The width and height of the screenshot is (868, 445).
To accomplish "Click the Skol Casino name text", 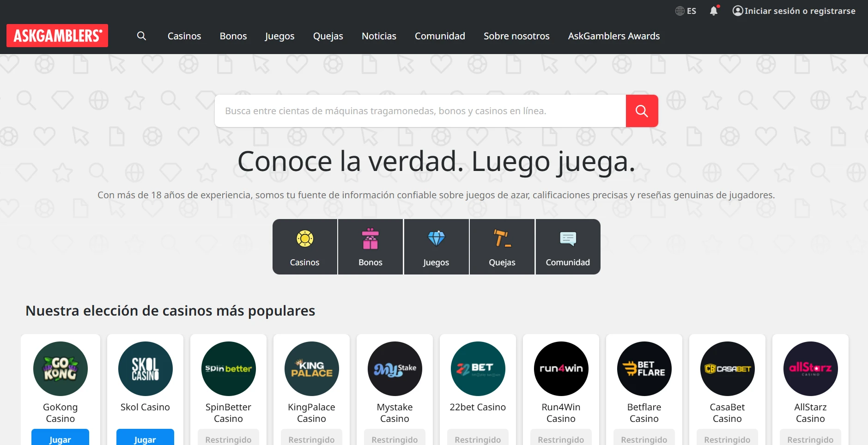I will pyautogui.click(x=145, y=407).
